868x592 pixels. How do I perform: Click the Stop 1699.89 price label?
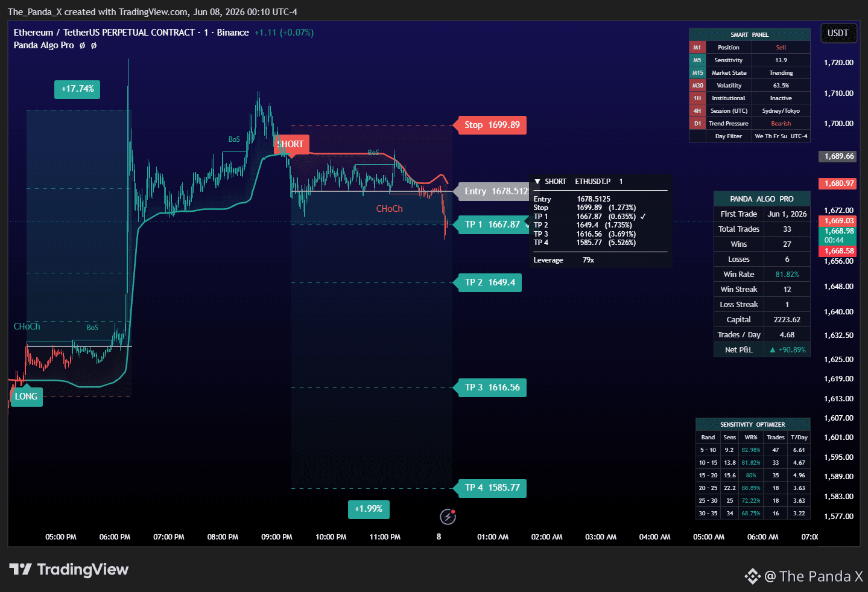tap(492, 125)
